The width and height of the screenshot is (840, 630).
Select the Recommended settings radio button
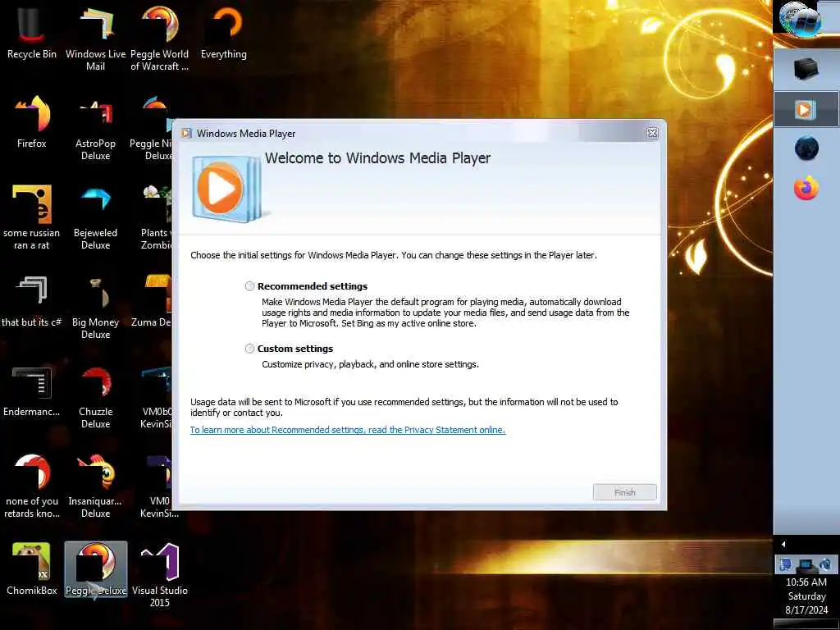(249, 286)
